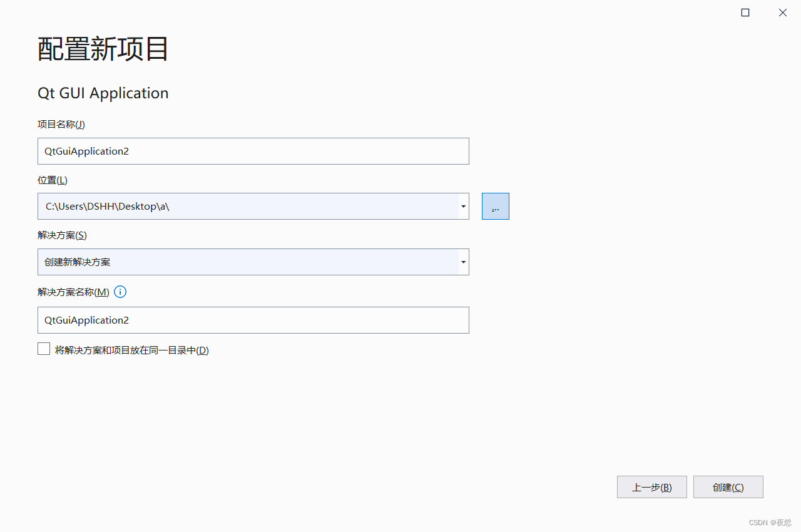
Task: Click the 项目名称(J) label
Action: [x=61, y=124]
